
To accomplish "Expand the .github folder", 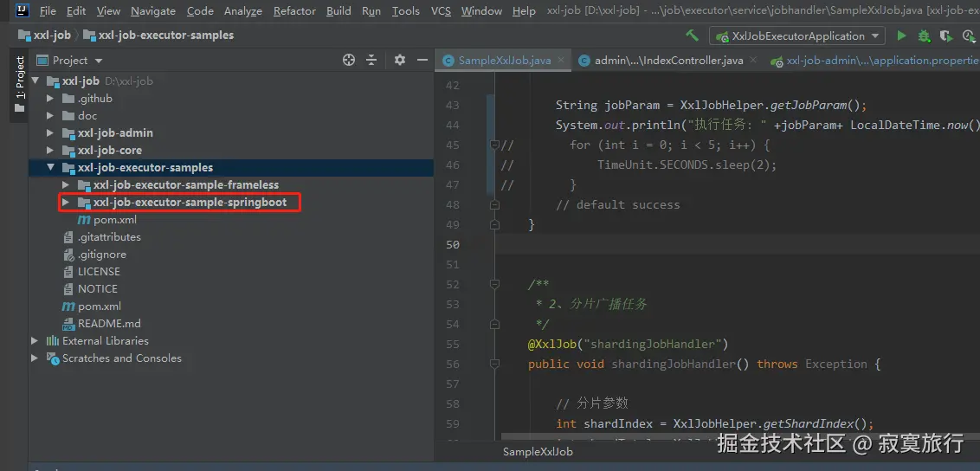I will tap(51, 98).
